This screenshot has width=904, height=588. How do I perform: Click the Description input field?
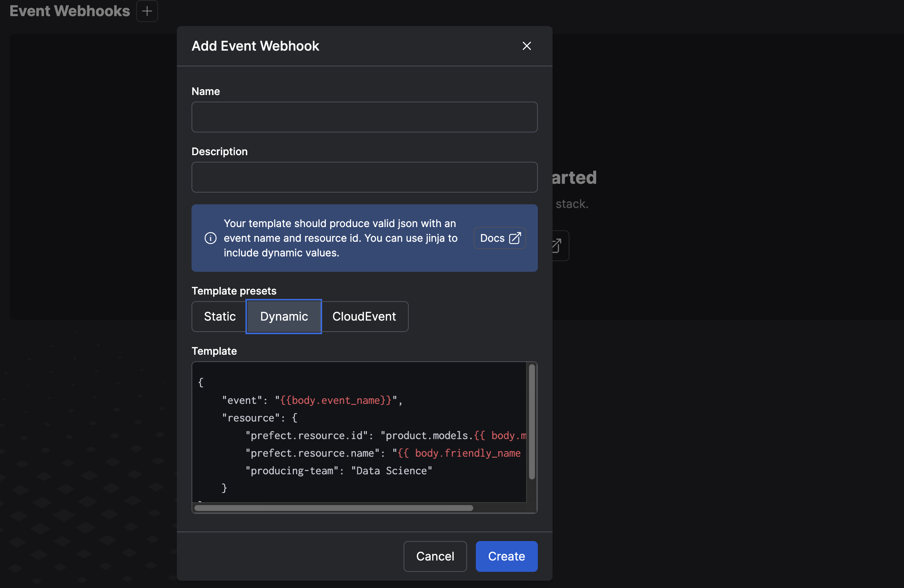coord(364,177)
